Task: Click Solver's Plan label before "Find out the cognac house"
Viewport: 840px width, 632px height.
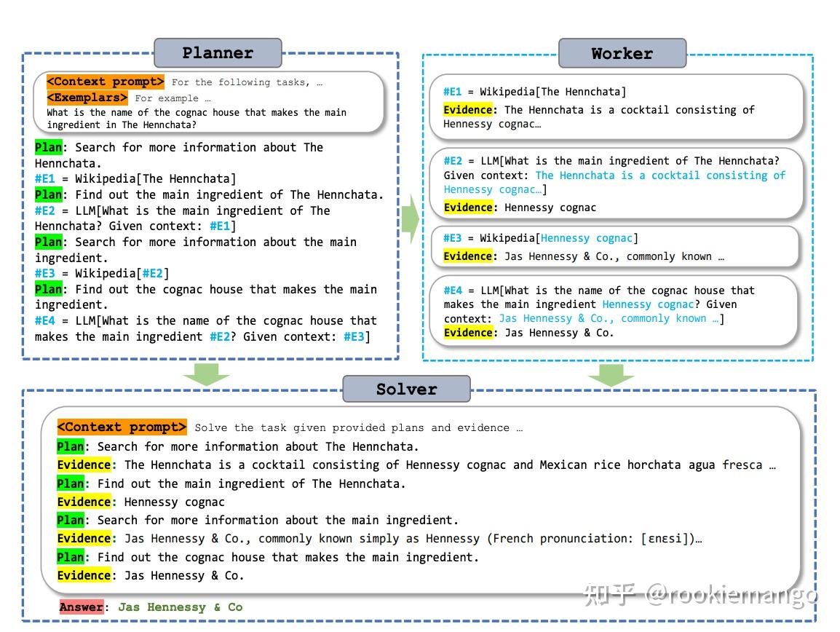Action: point(71,557)
